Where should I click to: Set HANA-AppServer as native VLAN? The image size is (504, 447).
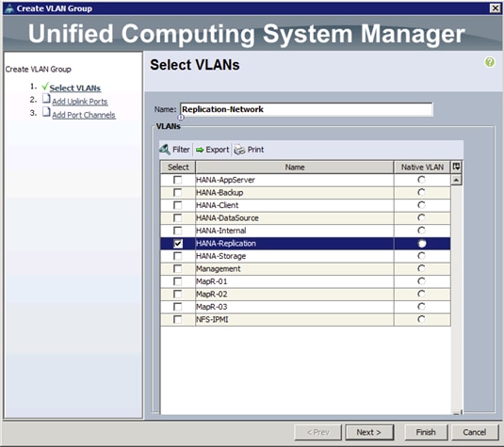pyautogui.click(x=421, y=180)
